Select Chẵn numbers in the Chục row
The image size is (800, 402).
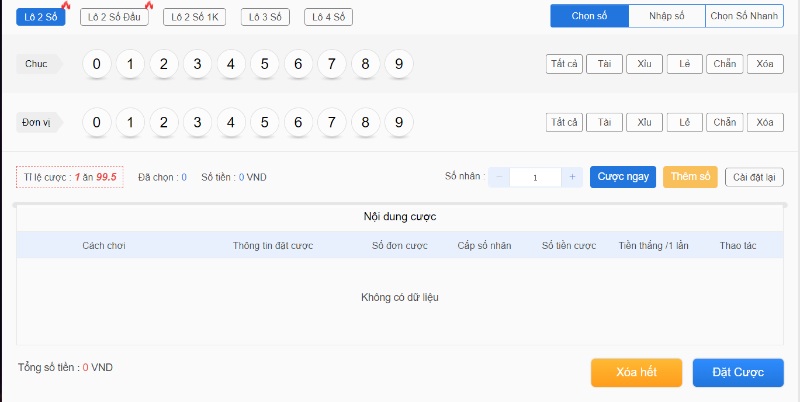[724, 65]
